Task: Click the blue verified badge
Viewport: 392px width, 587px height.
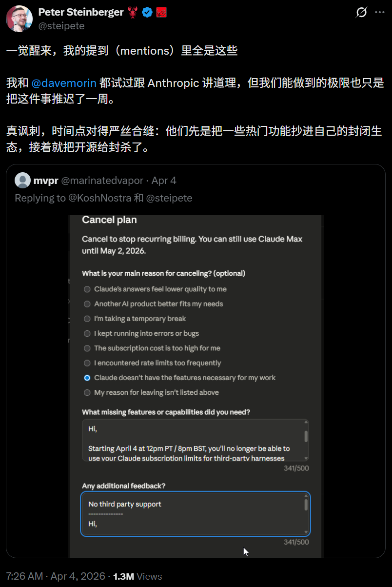Action: point(147,13)
